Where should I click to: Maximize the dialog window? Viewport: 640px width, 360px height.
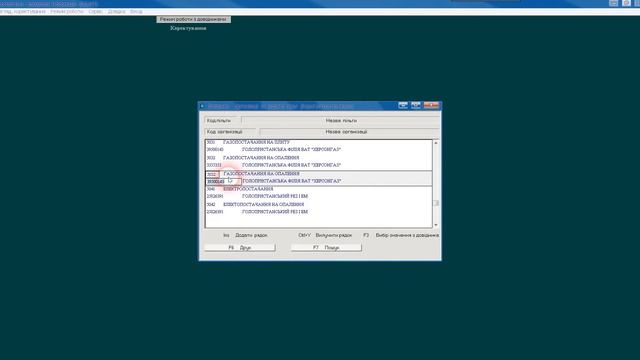click(416, 105)
